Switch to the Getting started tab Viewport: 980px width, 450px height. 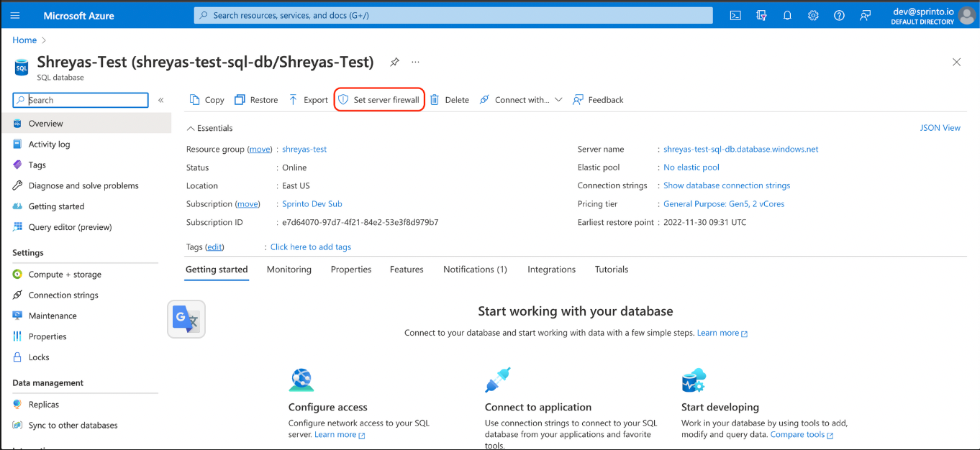217,270
